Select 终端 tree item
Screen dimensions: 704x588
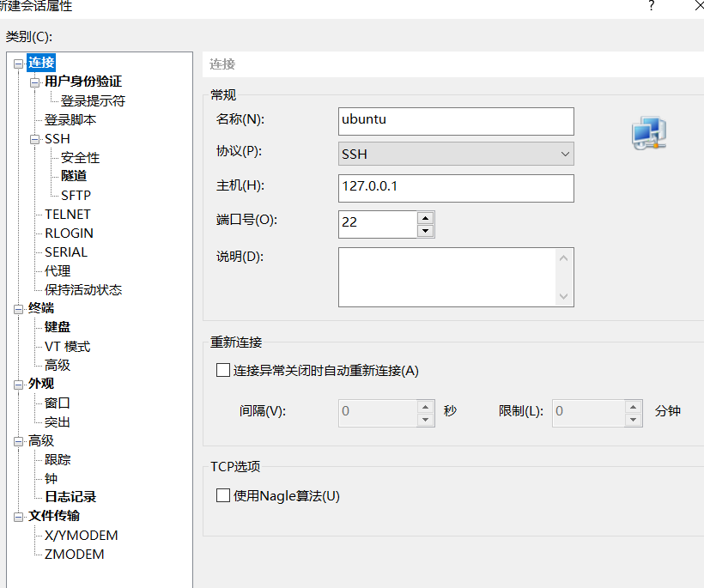(x=41, y=308)
